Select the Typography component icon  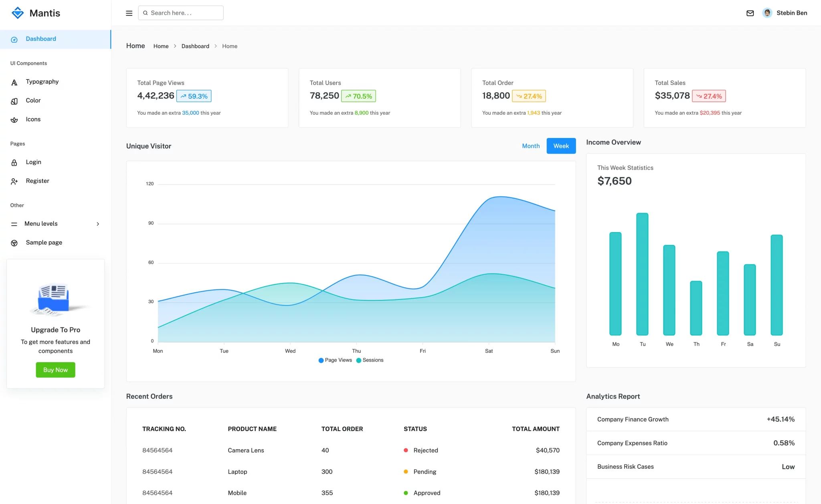pyautogui.click(x=14, y=82)
